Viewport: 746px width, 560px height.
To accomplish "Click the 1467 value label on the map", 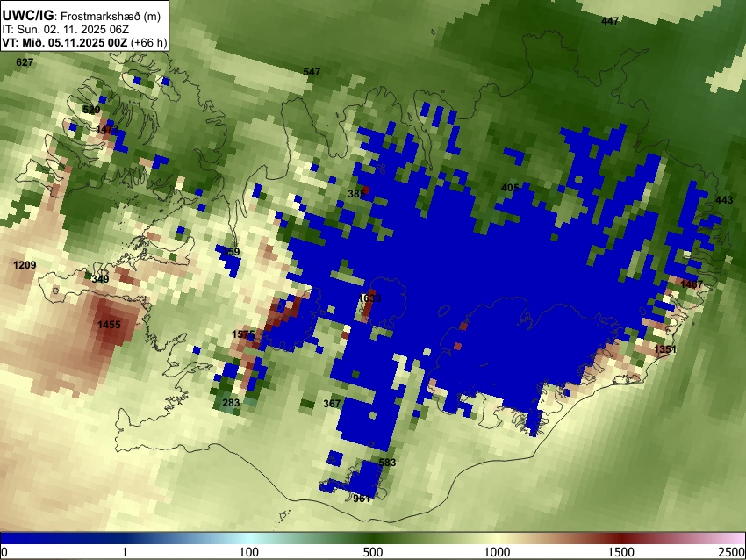I will pos(692,284).
